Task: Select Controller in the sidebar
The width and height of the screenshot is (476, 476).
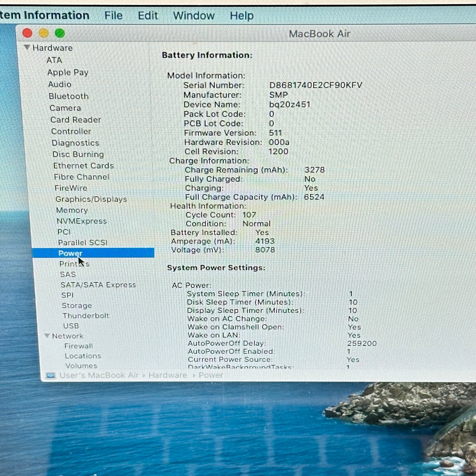Action: click(x=71, y=131)
